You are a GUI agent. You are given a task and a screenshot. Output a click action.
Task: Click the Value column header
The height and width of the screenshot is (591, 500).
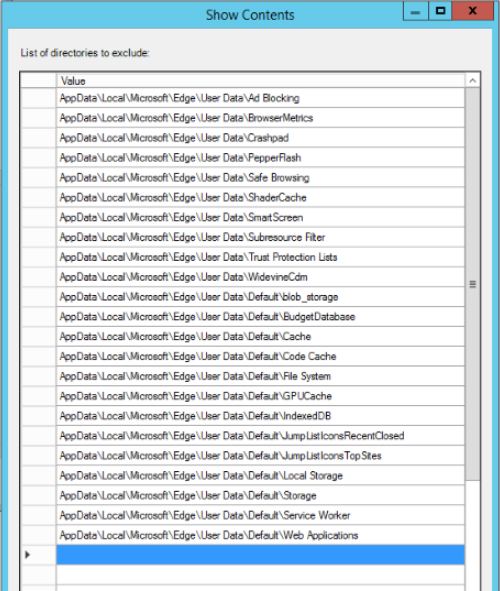click(x=260, y=81)
